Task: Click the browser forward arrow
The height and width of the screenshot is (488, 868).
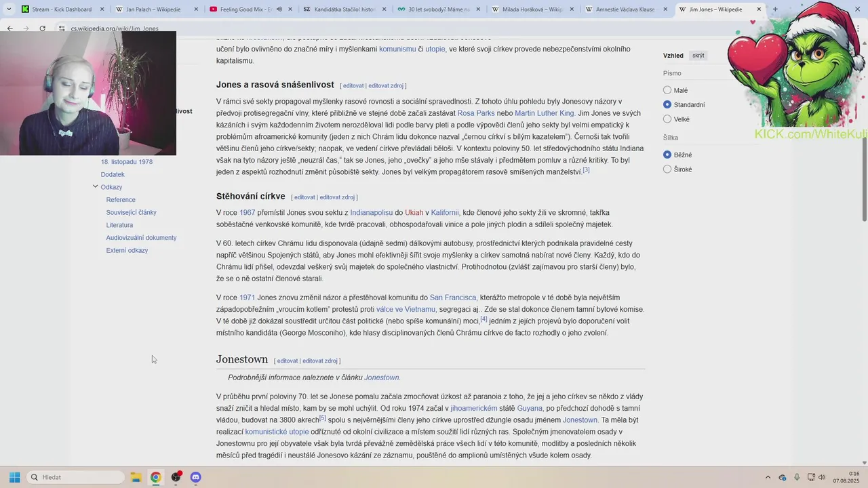Action: [26, 28]
